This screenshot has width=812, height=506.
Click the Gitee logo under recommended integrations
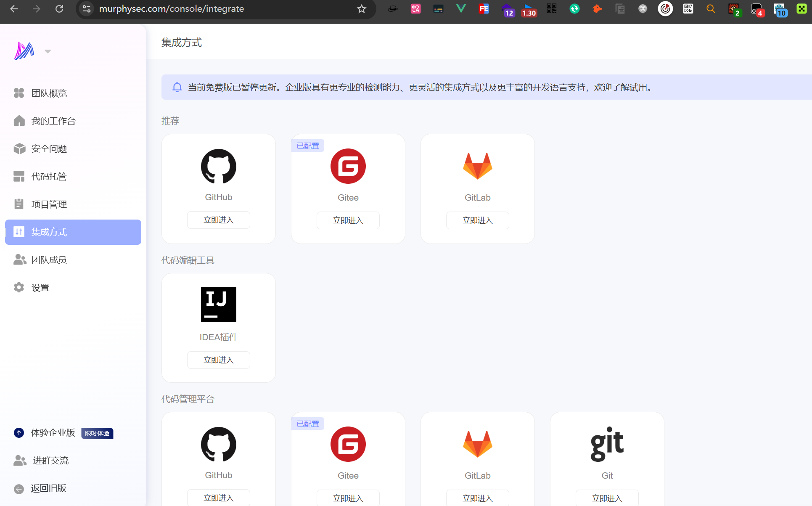(348, 166)
